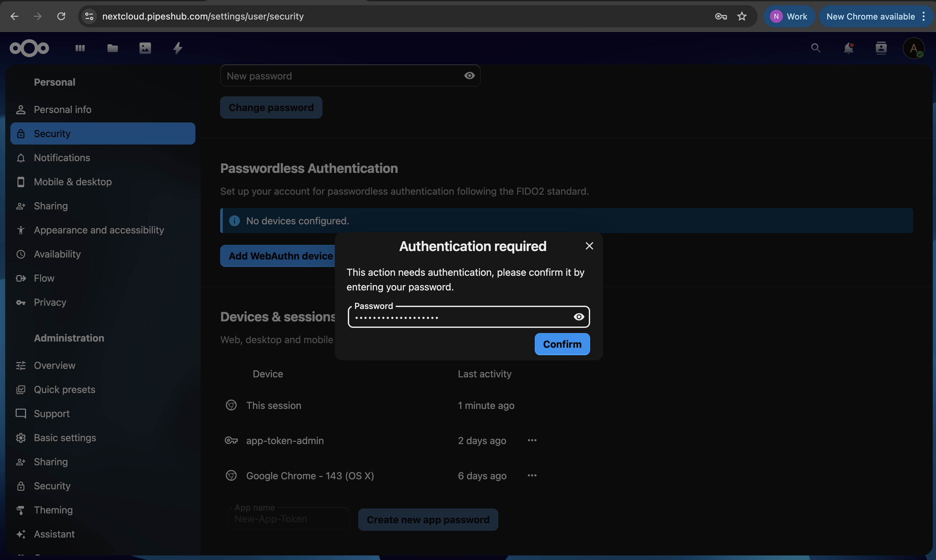This screenshot has height=560, width=936.
Task: Open Chrome's browser options menu
Action: (x=924, y=16)
